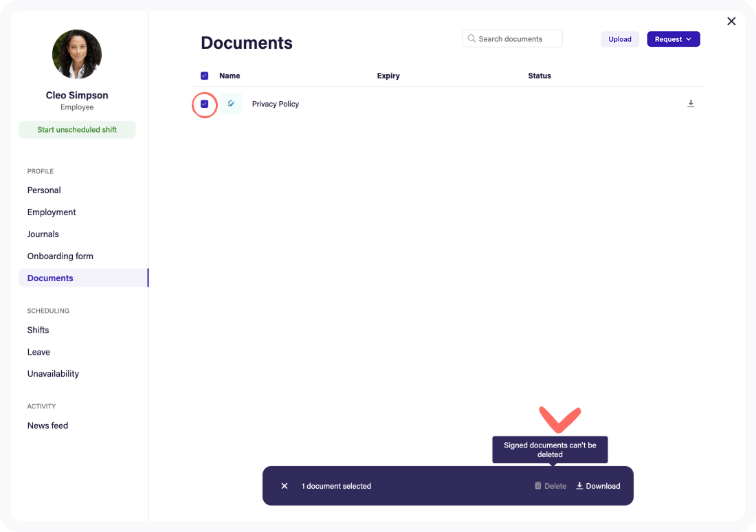The width and height of the screenshot is (756, 532).
Task: Expand the Status column header
Action: pos(540,76)
